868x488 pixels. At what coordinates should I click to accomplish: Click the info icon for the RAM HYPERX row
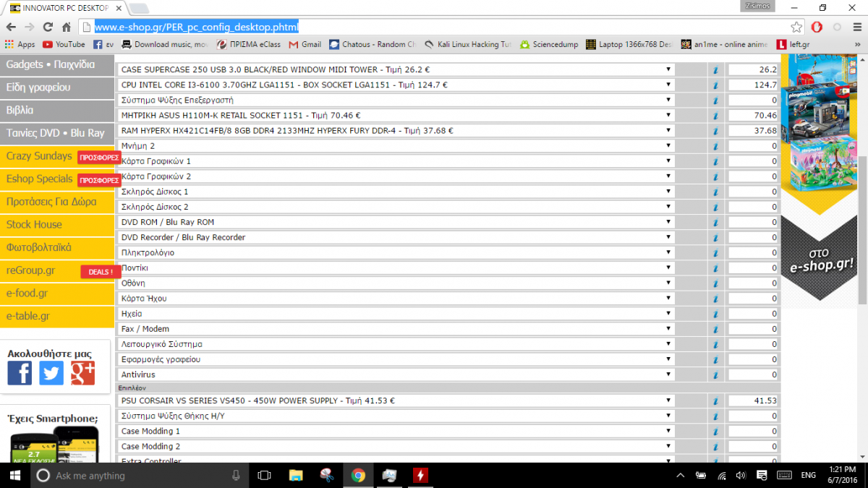point(715,131)
